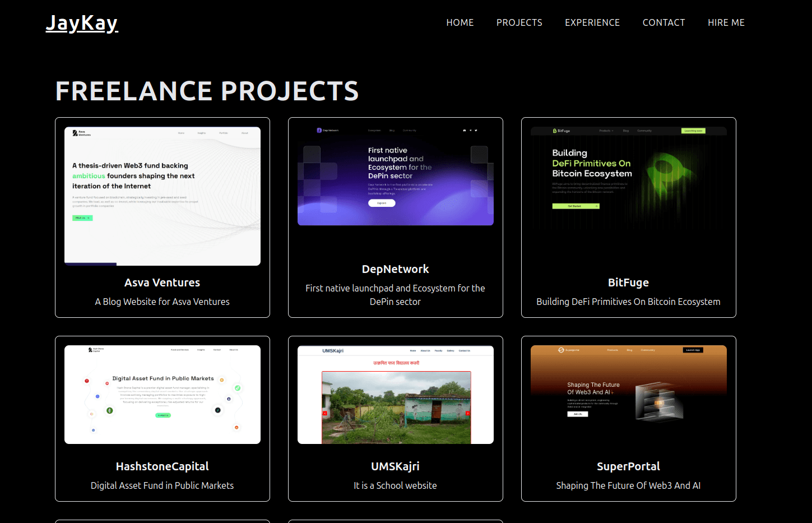Select 'It is a School website' text
Viewport: 812px width, 523px height.
coord(396,485)
